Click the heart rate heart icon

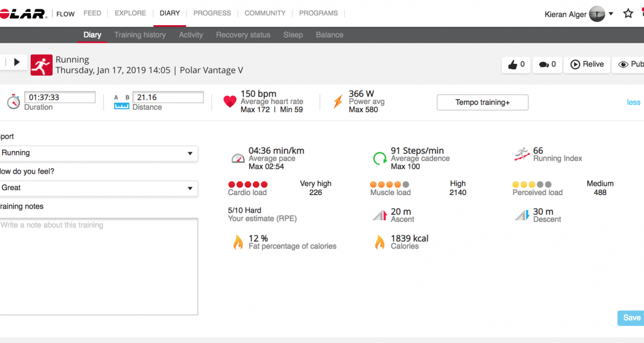coord(230,102)
